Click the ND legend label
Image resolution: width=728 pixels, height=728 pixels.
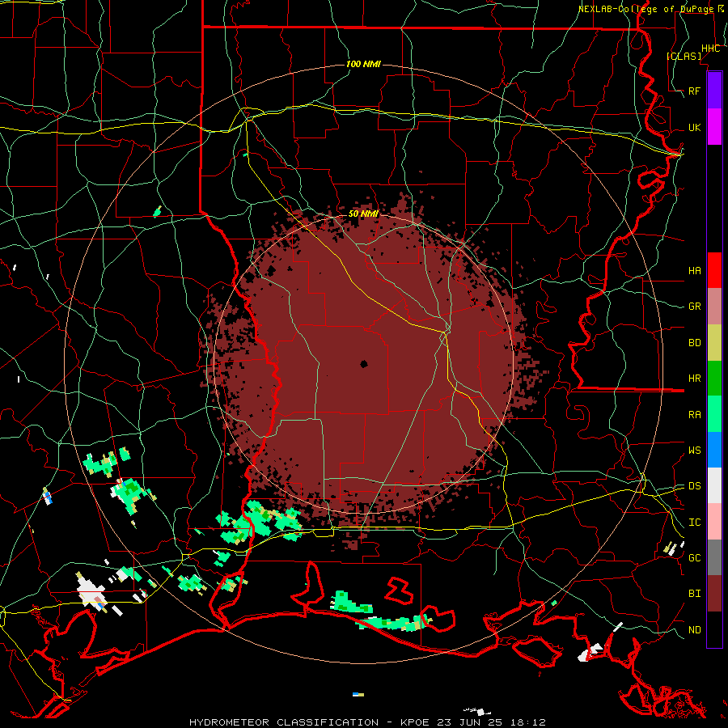pos(695,629)
